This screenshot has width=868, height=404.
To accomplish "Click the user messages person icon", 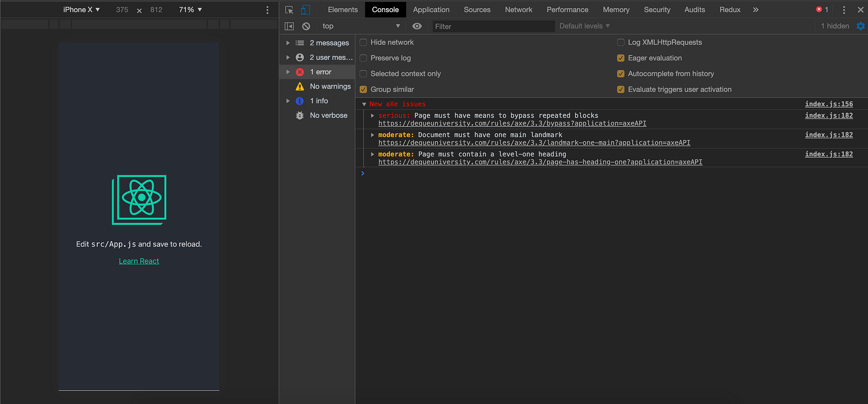I will [x=299, y=57].
